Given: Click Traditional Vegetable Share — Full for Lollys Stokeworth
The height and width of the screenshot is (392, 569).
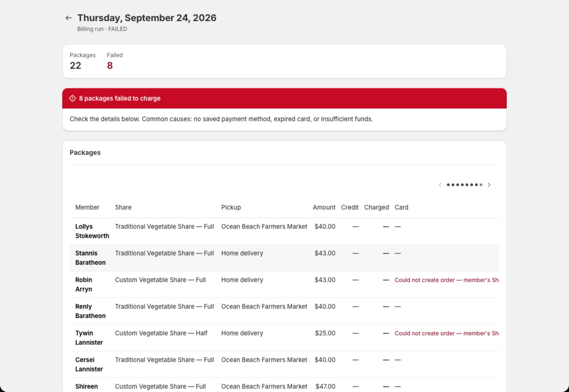Looking at the screenshot, I should [164, 226].
